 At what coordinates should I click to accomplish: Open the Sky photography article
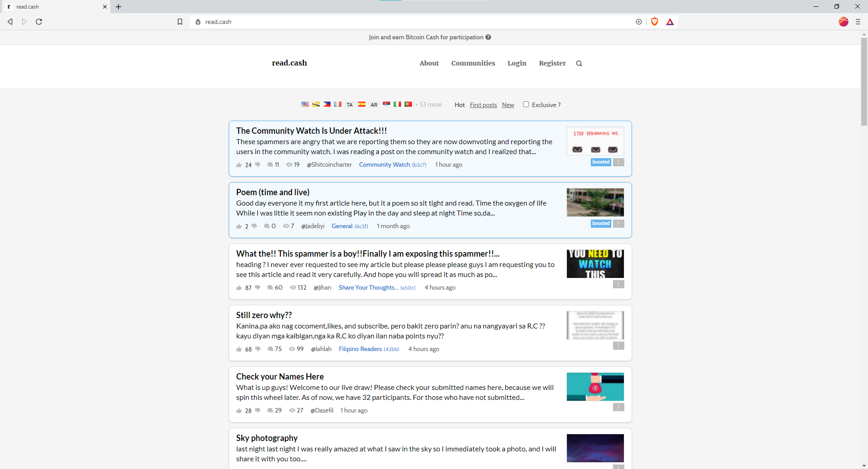click(267, 438)
